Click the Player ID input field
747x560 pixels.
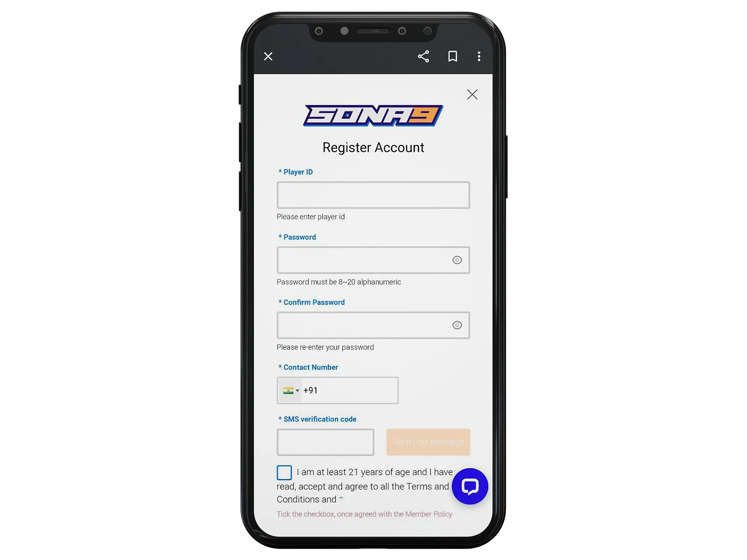click(x=373, y=195)
